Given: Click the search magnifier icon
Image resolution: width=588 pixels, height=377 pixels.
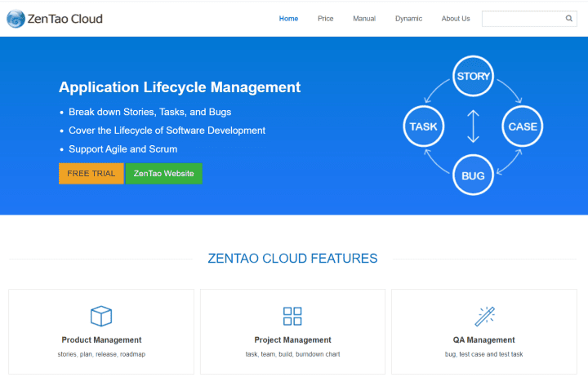Looking at the screenshot, I should point(569,19).
